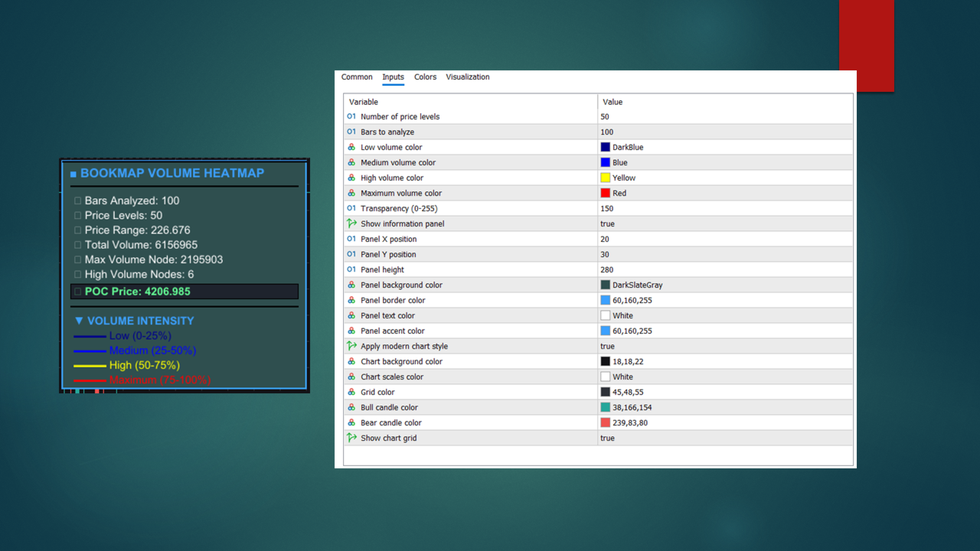Click the color icon beside Bear candle color
Screen dimensions: 980x551
click(351, 422)
